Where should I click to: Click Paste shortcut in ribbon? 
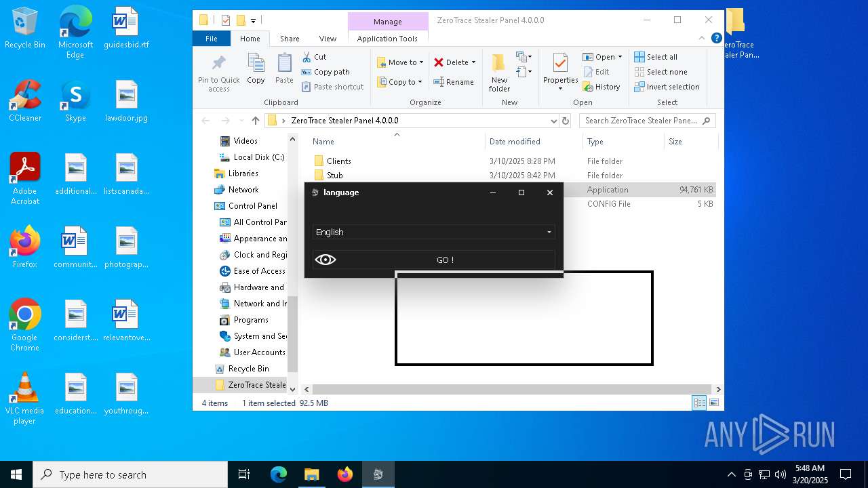tap(332, 87)
